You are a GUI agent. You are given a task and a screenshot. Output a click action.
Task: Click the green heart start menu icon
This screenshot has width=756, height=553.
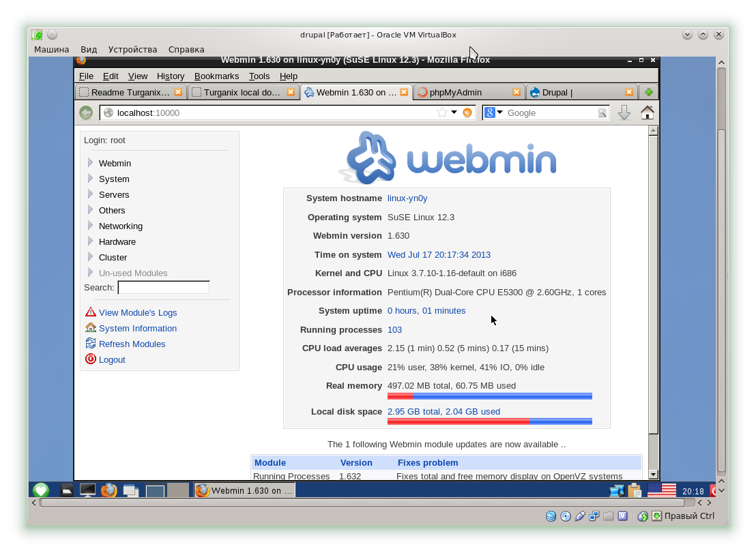(x=41, y=490)
